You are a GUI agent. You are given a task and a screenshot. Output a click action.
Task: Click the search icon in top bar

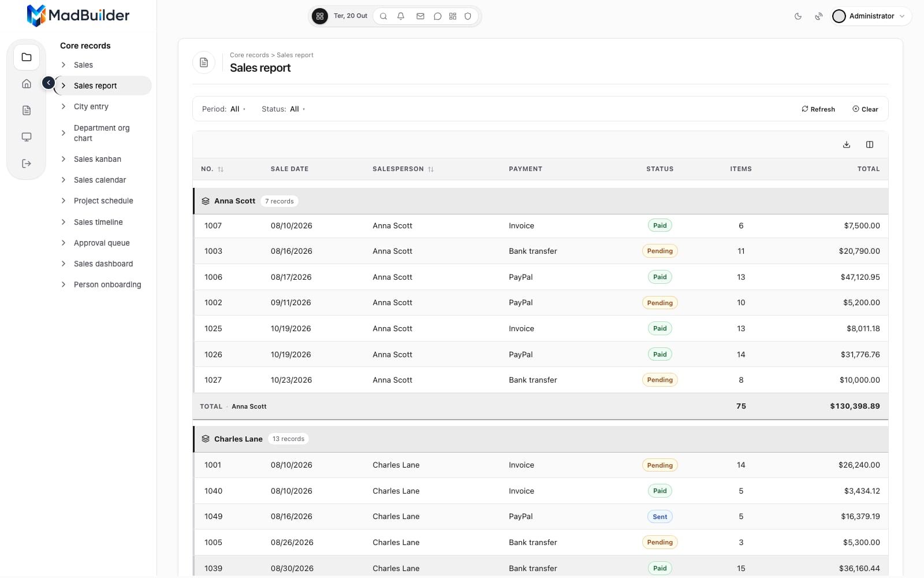tap(383, 16)
